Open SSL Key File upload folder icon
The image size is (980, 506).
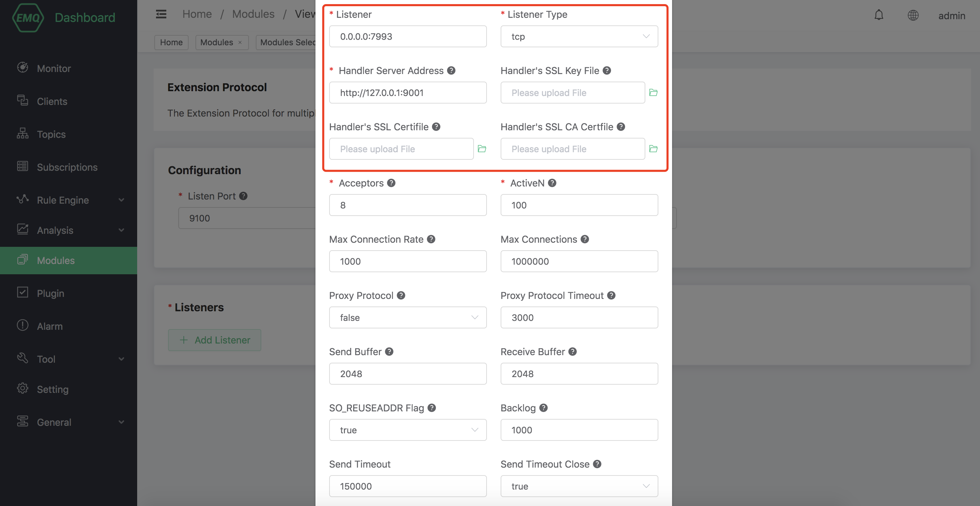pos(653,93)
